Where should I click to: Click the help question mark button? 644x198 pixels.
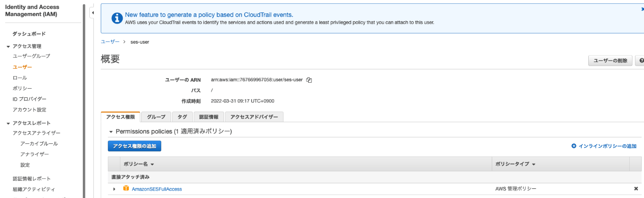click(640, 61)
